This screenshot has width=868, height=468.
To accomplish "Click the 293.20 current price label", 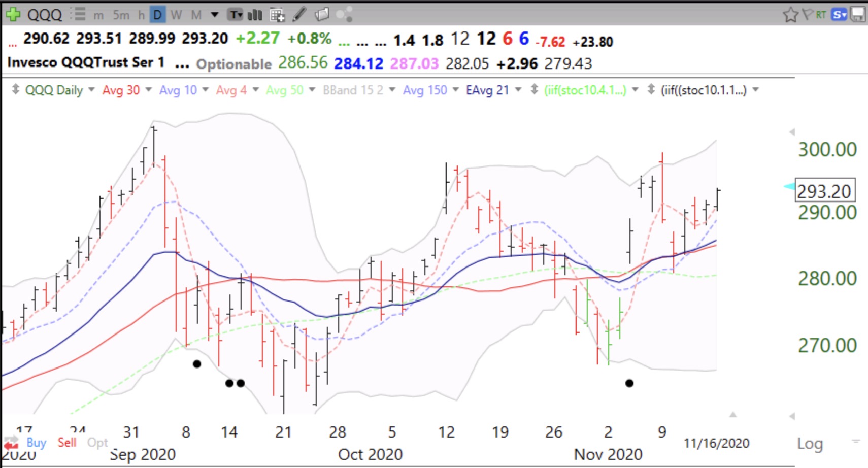I will coord(825,191).
